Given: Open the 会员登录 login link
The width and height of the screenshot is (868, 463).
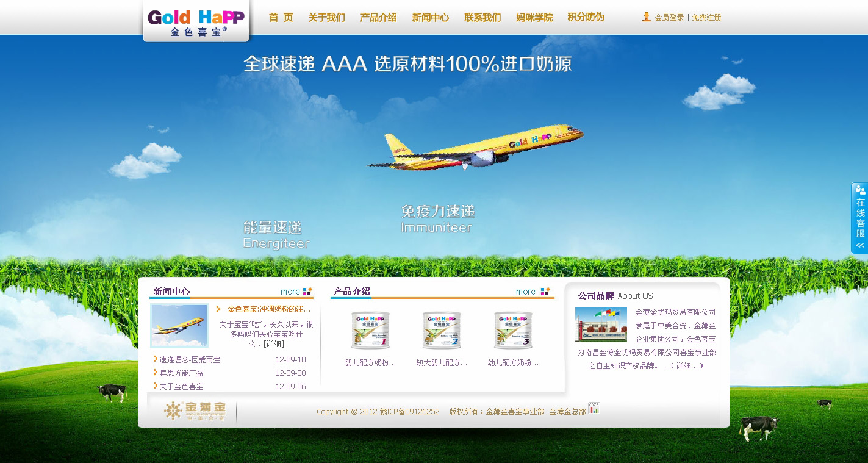Looking at the screenshot, I should pyautogui.click(x=669, y=18).
